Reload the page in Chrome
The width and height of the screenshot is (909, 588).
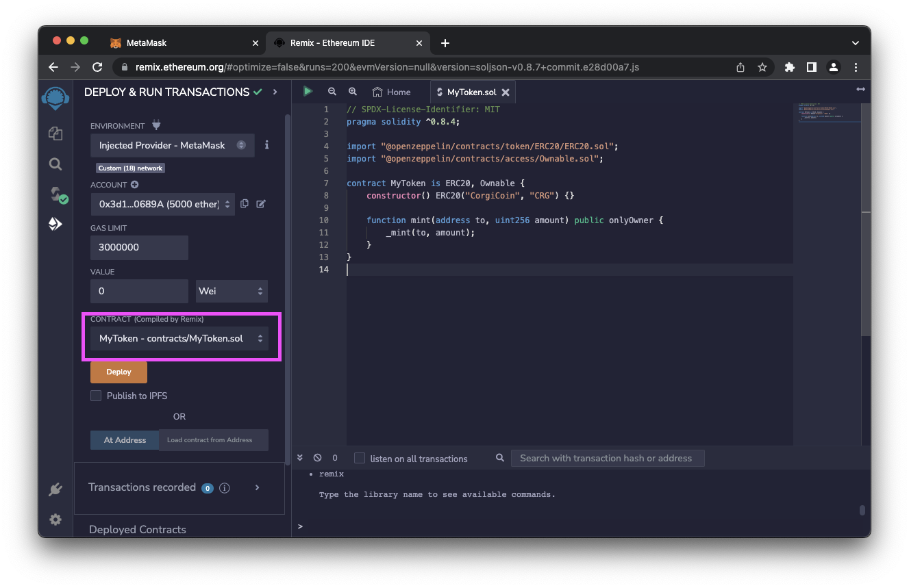pos(97,67)
